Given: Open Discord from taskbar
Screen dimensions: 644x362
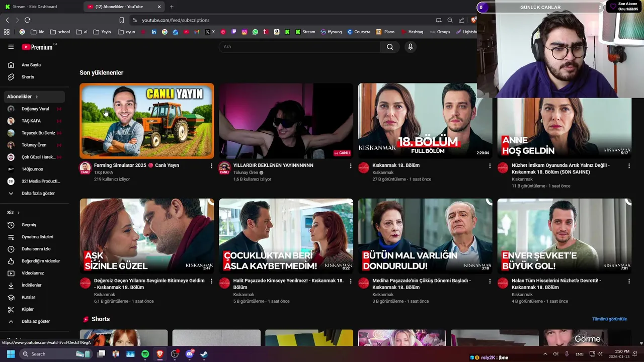Looking at the screenshot, I should 190,354.
